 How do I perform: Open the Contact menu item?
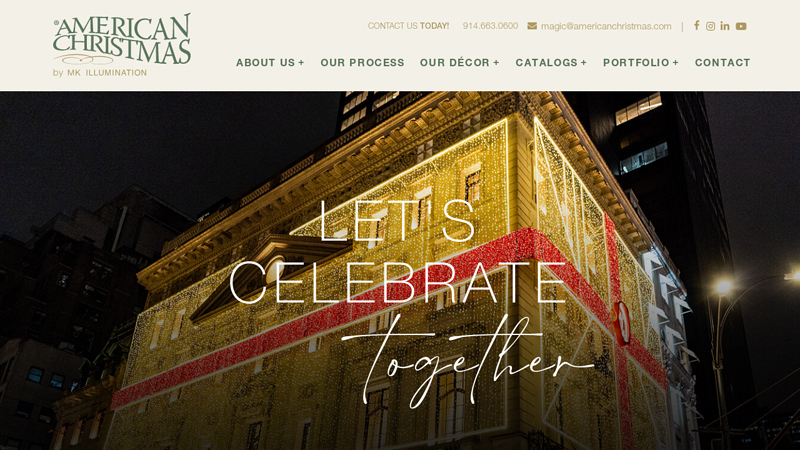(x=722, y=63)
